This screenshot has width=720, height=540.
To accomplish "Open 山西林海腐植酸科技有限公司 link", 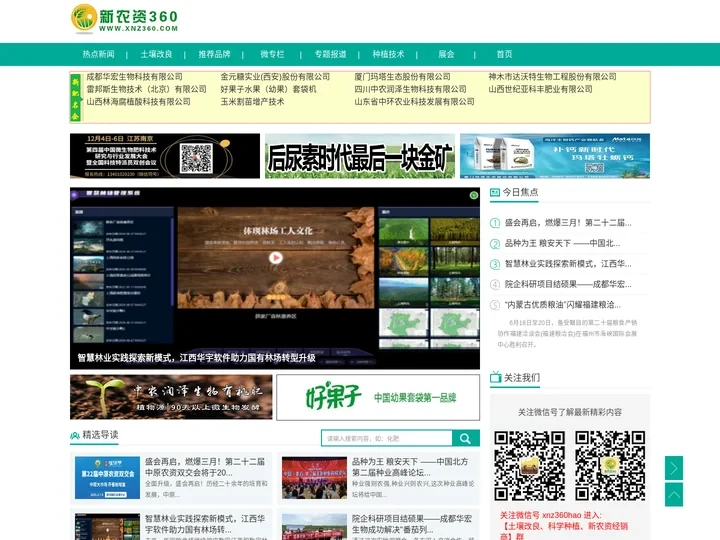I will point(139,101).
